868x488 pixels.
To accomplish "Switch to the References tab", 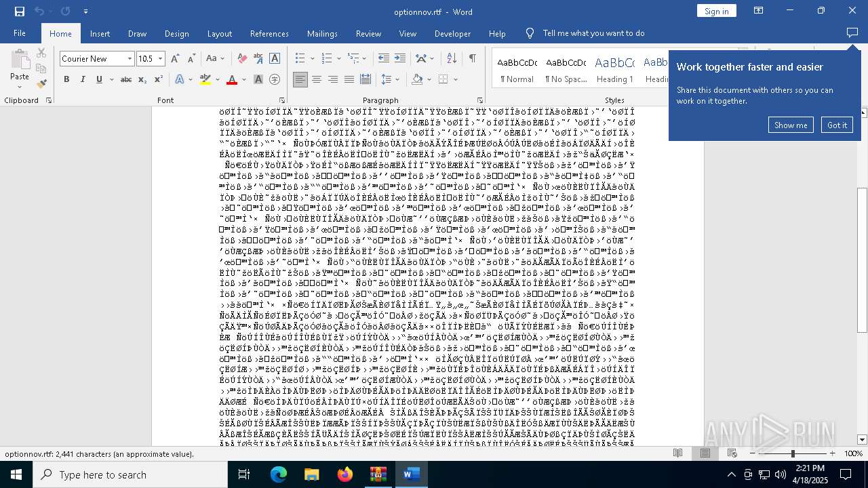I will 269,33.
